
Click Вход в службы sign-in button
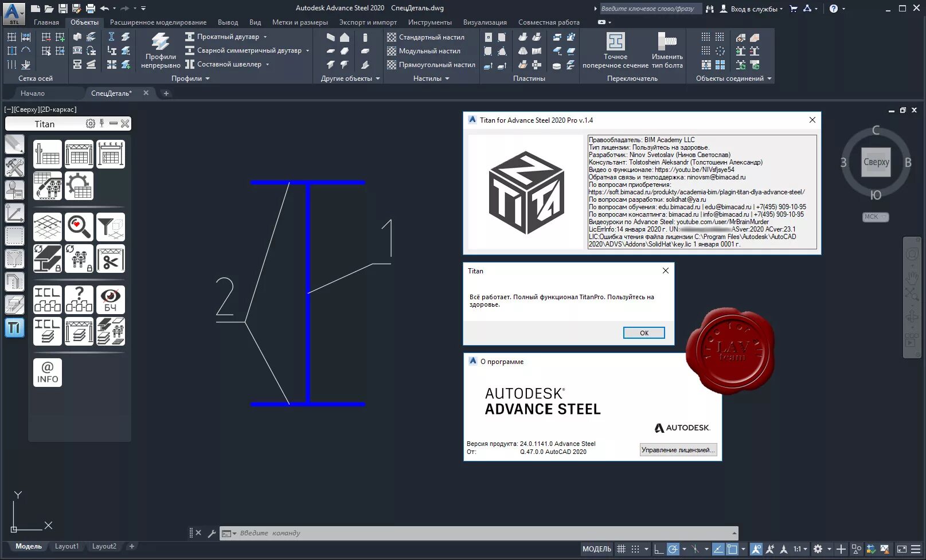click(x=751, y=9)
